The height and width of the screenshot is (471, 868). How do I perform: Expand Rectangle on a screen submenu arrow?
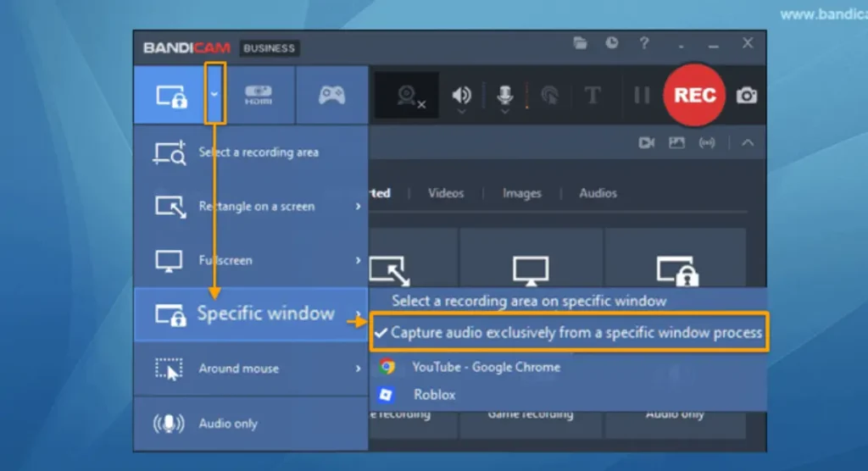point(359,207)
